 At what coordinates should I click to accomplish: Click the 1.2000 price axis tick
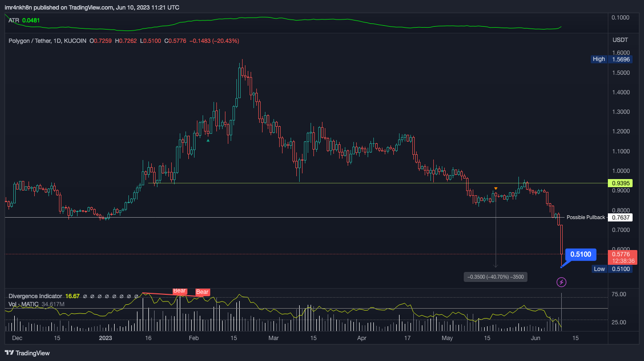621,131
